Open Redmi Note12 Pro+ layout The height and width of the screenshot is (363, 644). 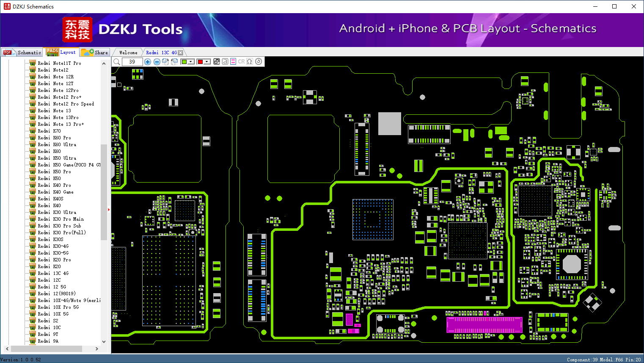coord(60,97)
